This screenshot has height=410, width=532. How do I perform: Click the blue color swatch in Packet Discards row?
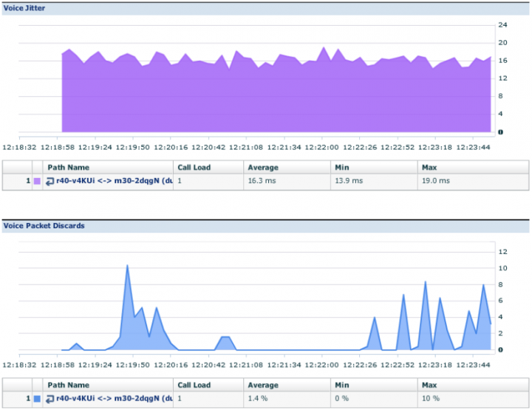tap(37, 399)
